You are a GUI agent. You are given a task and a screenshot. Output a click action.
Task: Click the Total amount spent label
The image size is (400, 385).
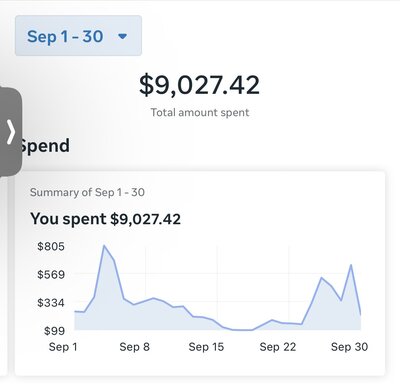point(200,112)
